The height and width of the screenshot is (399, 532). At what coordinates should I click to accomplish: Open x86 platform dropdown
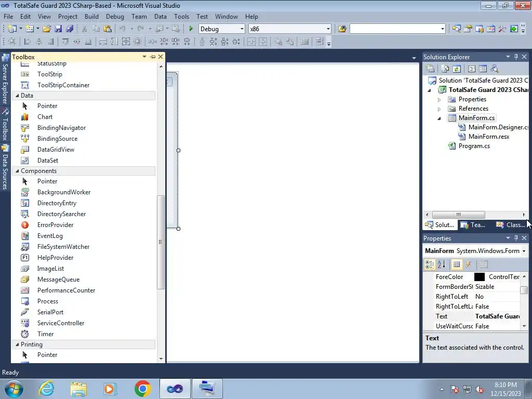[328, 29]
